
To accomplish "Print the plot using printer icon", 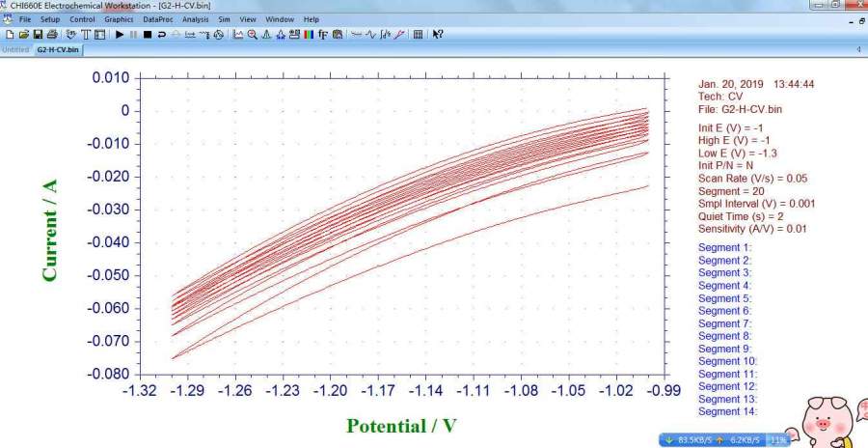I will [51, 35].
